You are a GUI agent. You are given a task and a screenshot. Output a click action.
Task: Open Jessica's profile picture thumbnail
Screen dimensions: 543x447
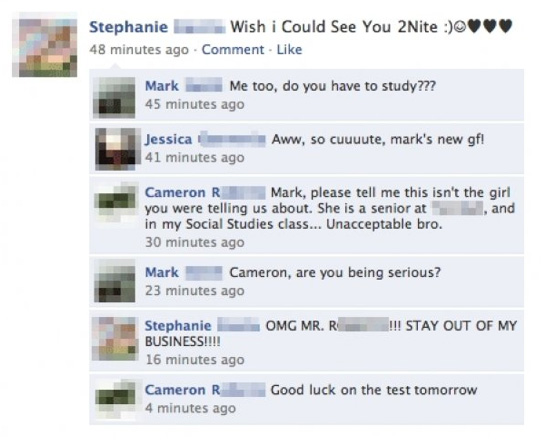(116, 149)
